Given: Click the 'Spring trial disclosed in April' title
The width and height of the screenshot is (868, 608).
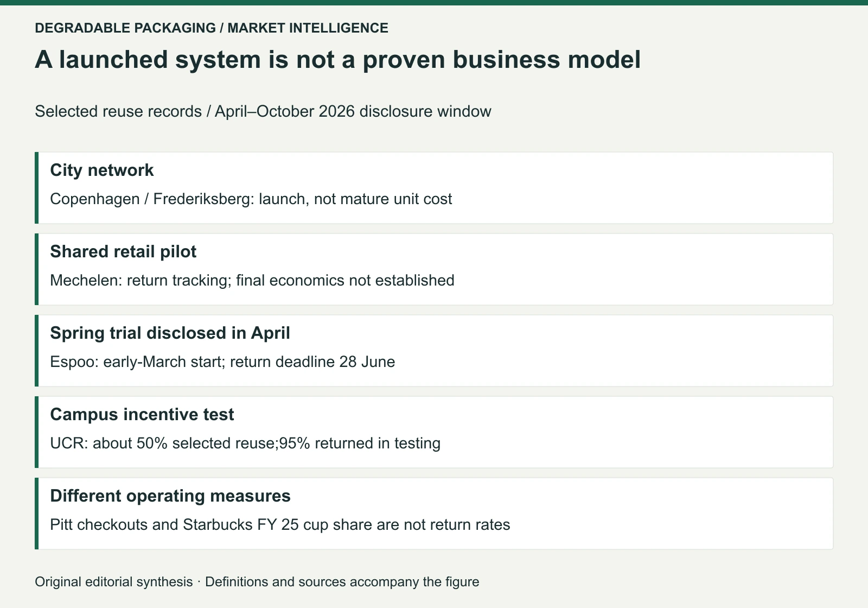Looking at the screenshot, I should [170, 333].
